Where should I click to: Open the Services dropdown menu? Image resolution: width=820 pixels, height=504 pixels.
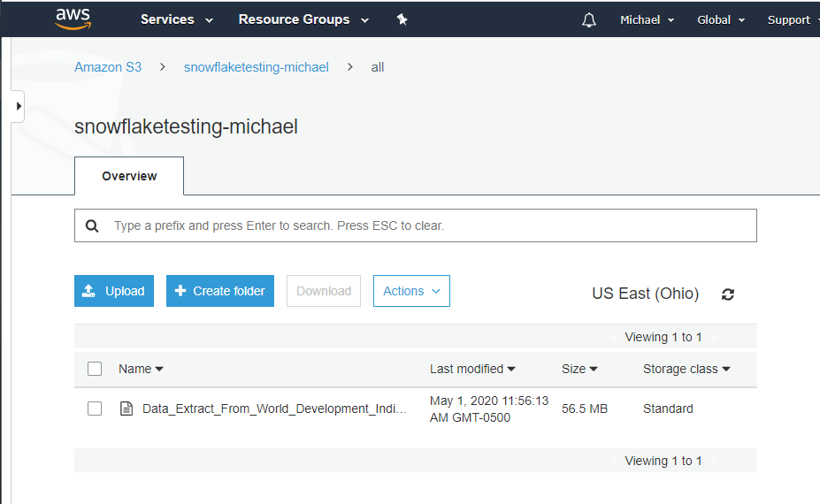pyautogui.click(x=177, y=19)
